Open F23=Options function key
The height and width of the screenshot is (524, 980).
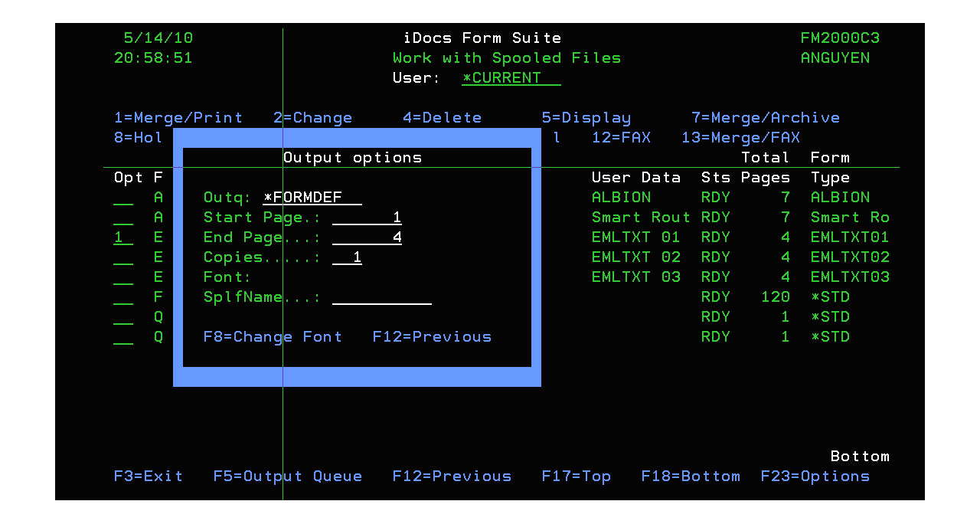815,477
